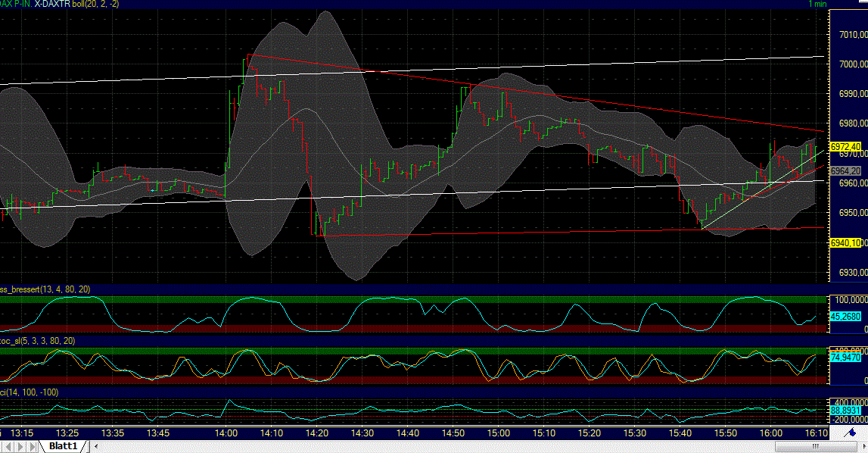The image size is (868, 453).
Task: Click the blue flag icon bottom-right
Action: click(x=852, y=433)
